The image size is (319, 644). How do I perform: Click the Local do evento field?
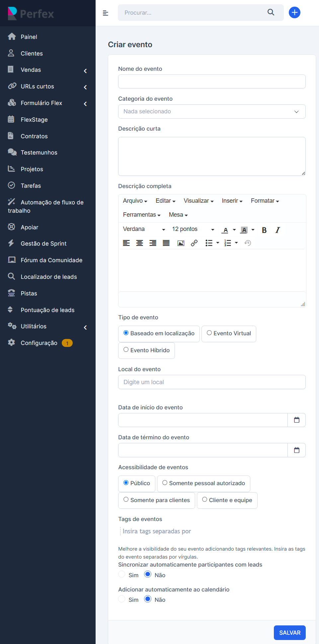point(212,382)
